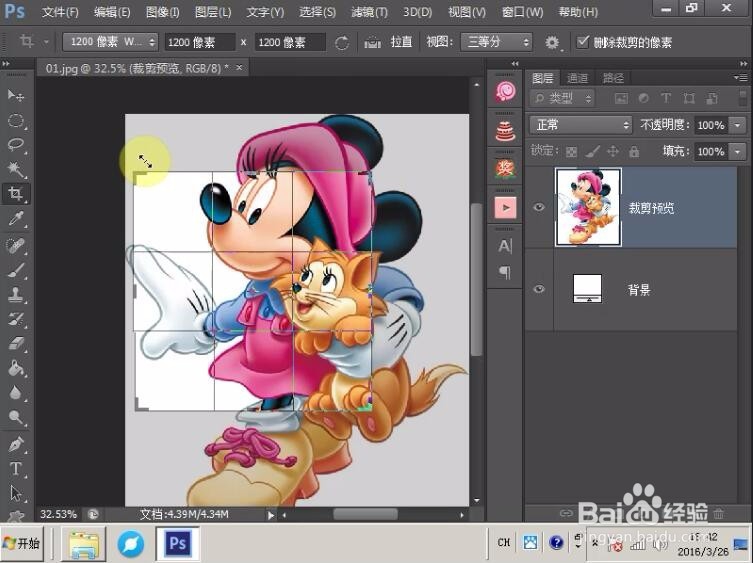This screenshot has height=563, width=753.
Task: Select the Blur tool
Action: (x=15, y=392)
